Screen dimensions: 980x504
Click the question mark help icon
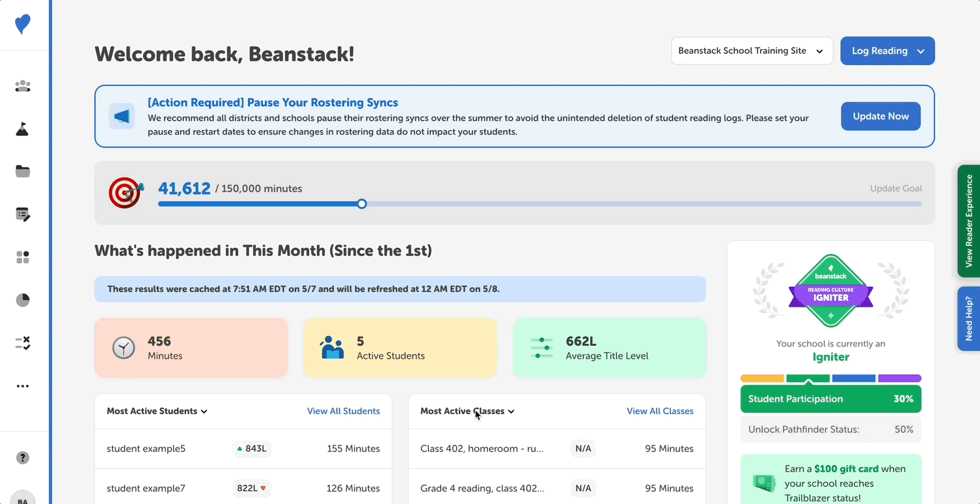point(23,458)
